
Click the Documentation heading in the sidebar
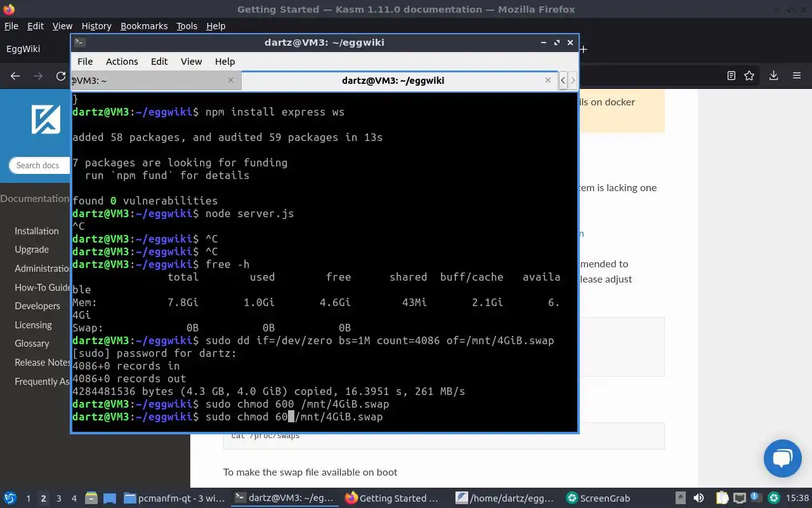coord(35,199)
